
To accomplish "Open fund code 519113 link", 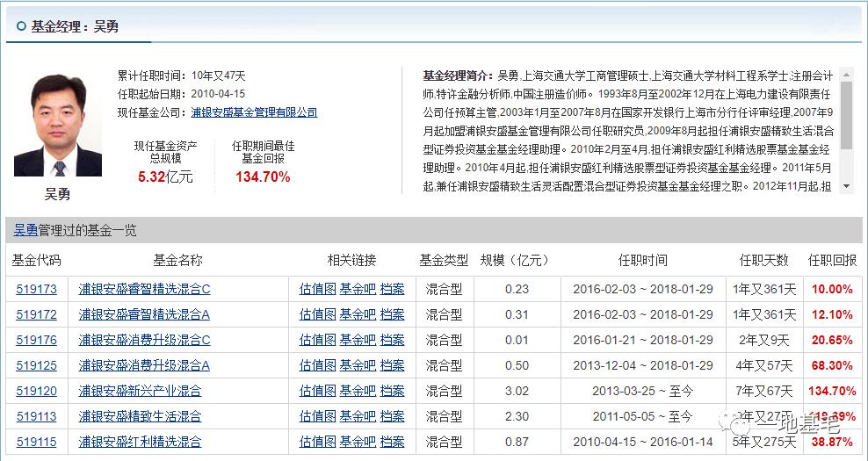I will (37, 416).
